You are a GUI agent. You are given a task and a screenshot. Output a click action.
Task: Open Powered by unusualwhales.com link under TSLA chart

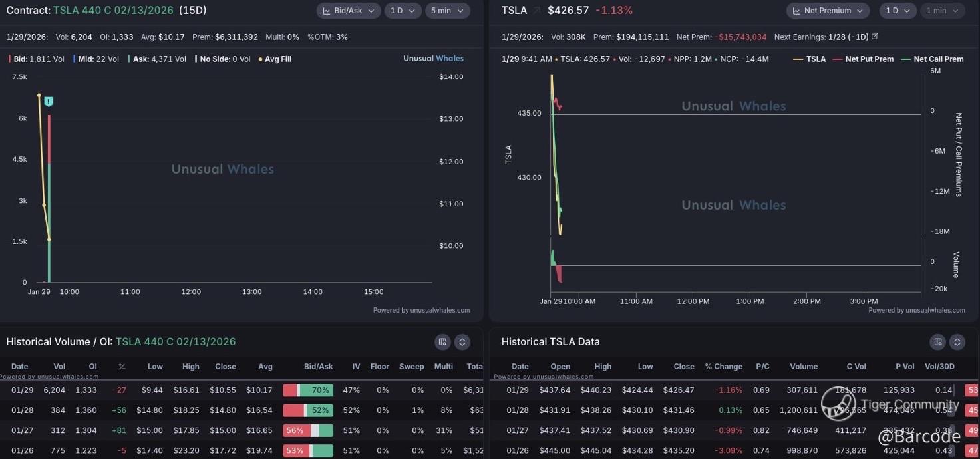(x=917, y=310)
